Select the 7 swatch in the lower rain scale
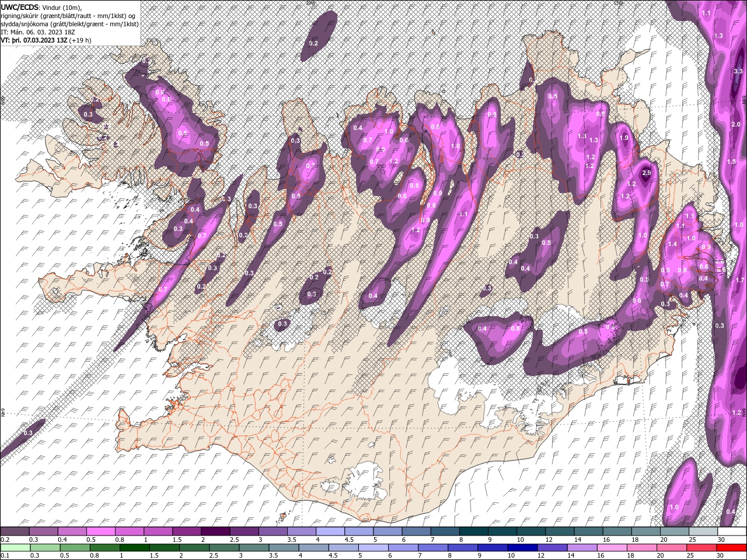The height and width of the screenshot is (560, 747). pyautogui.click(x=433, y=548)
